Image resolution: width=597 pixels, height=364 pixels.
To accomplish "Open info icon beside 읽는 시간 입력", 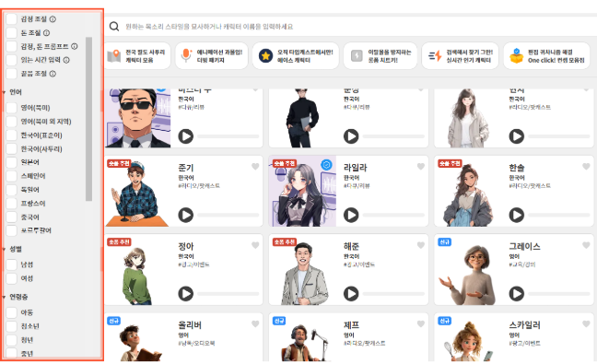I will point(66,60).
